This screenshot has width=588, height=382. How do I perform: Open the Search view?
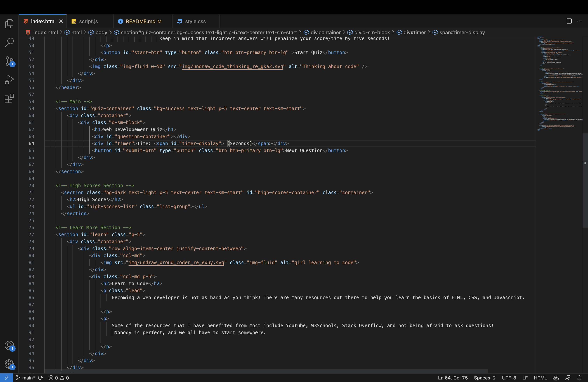click(9, 42)
